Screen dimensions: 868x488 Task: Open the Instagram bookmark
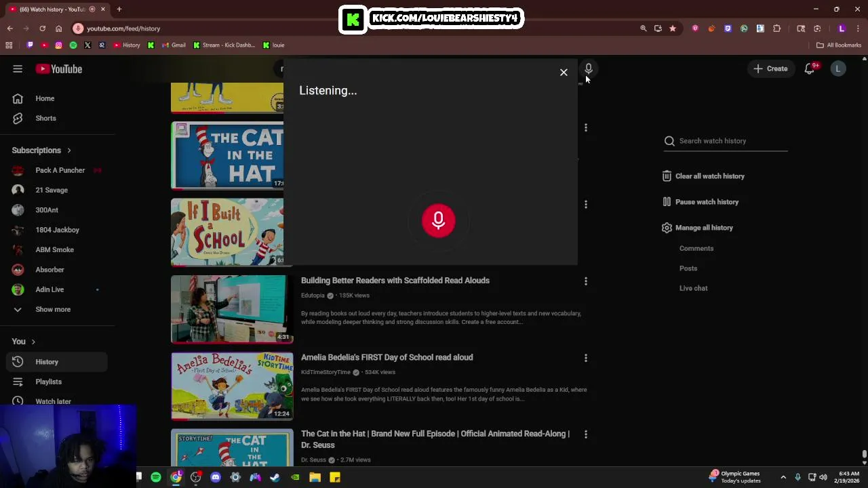[x=58, y=45]
